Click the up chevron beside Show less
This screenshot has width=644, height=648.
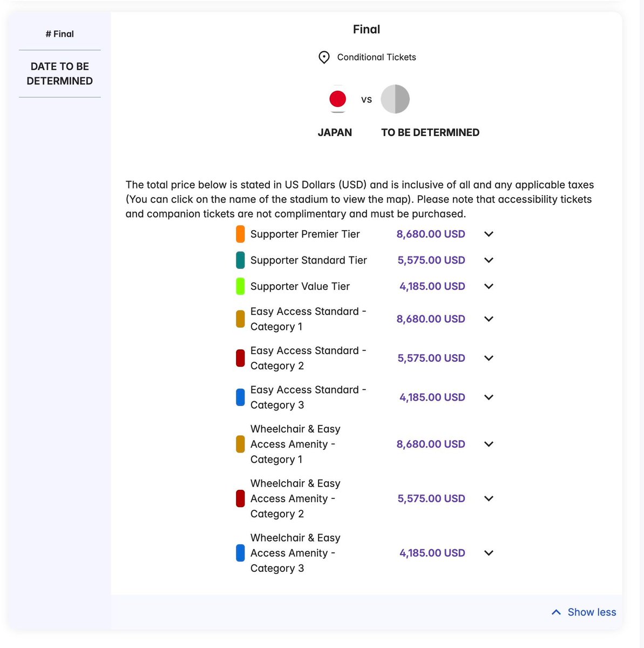click(x=556, y=612)
